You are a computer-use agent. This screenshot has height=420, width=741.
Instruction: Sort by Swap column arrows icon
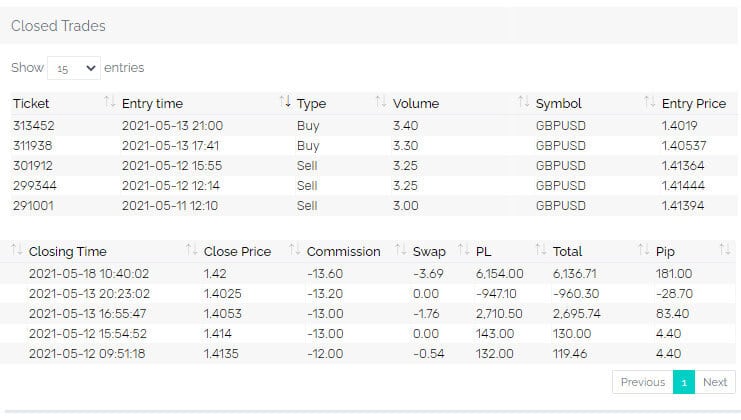pos(463,251)
